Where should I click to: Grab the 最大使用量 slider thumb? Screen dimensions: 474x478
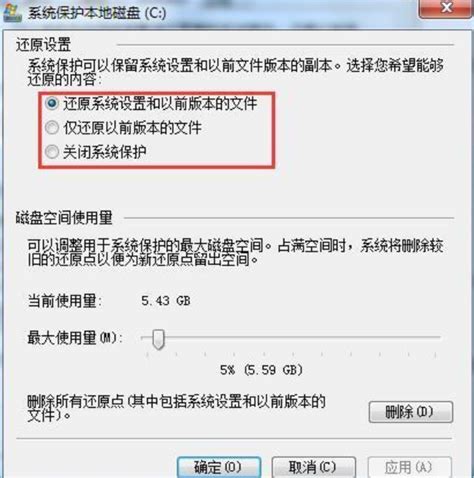(x=158, y=340)
